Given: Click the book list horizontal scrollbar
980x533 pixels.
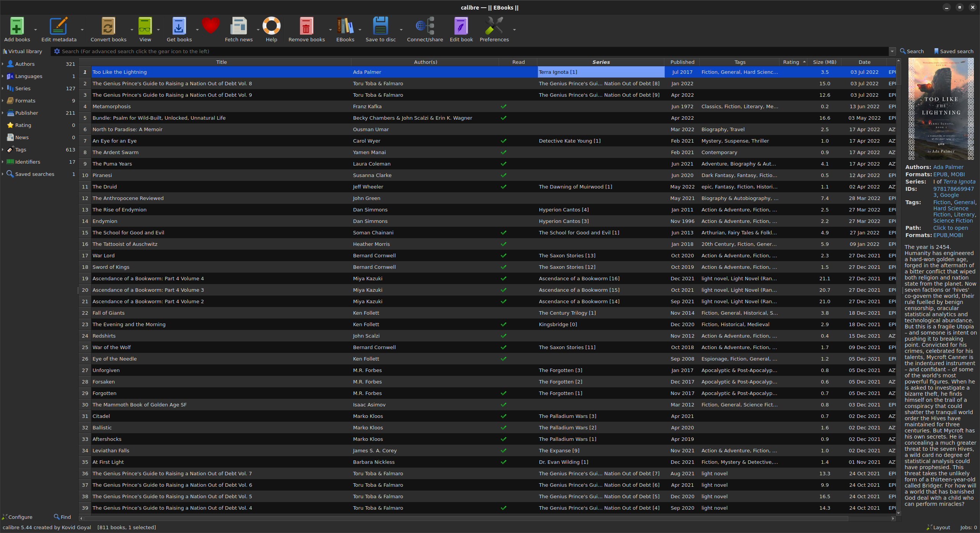Looking at the screenshot, I should click(x=487, y=518).
